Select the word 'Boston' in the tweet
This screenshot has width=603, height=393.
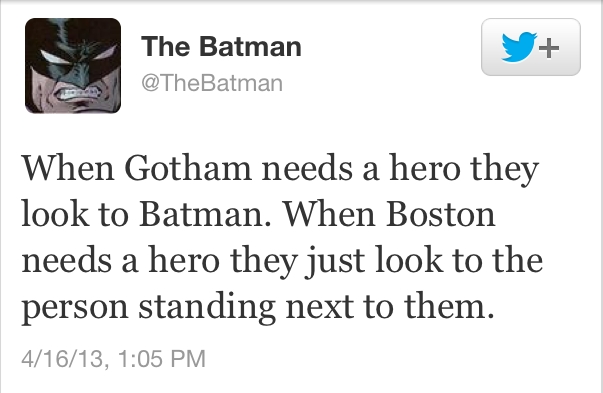pos(440,215)
